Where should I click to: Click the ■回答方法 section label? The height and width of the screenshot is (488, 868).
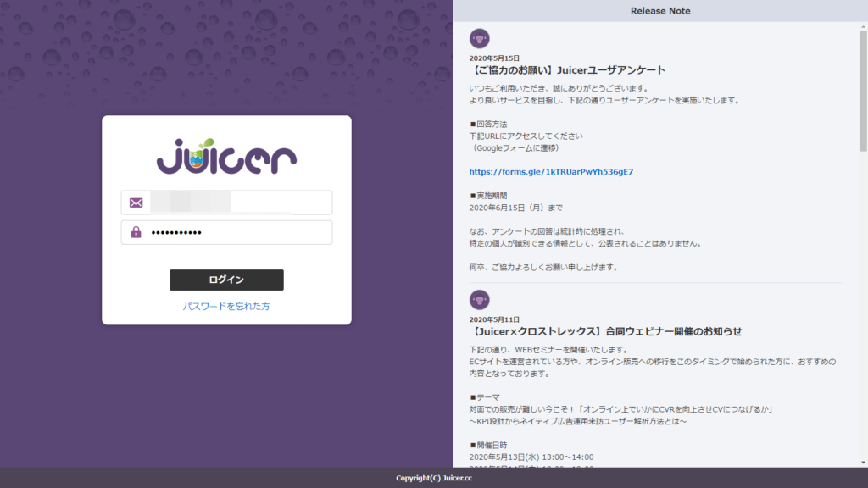click(488, 124)
